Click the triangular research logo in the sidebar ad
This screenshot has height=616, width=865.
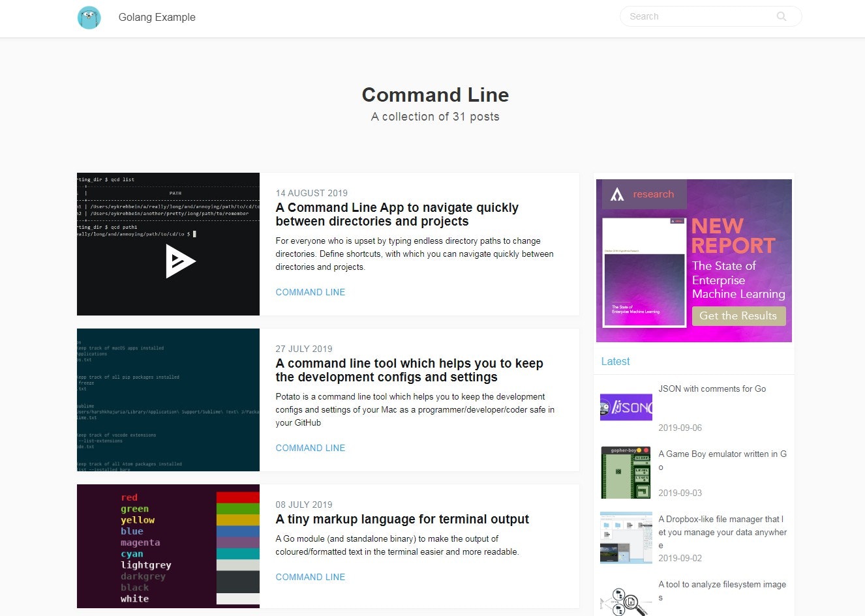pos(618,194)
